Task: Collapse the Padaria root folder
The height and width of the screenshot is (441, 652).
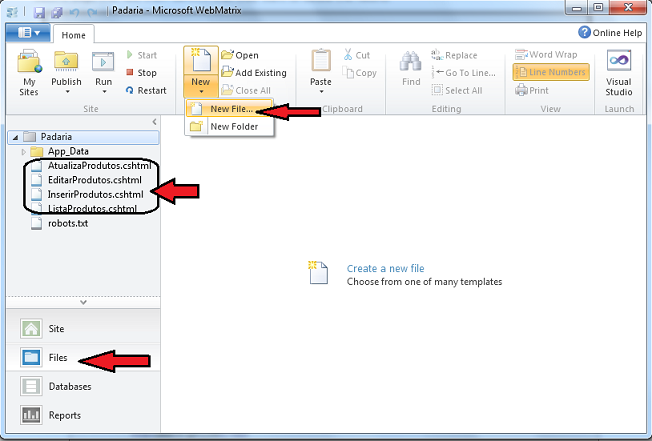Action: (15, 137)
